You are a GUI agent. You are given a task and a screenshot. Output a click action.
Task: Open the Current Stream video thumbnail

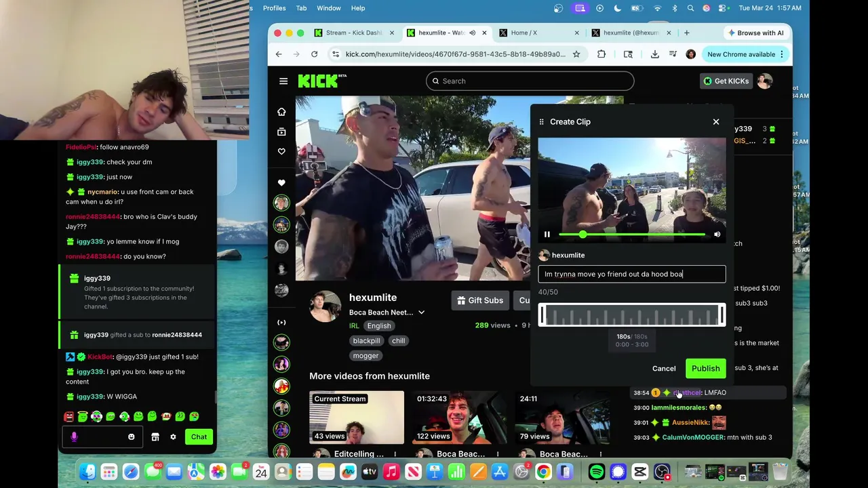(357, 417)
